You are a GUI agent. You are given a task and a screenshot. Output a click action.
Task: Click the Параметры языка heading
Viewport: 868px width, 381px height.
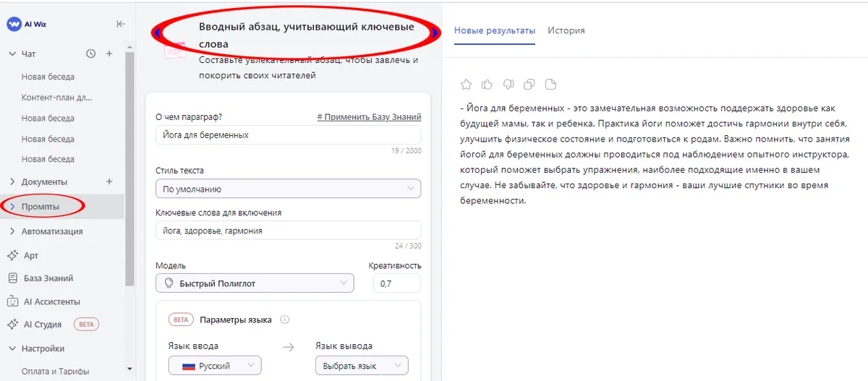(x=236, y=320)
